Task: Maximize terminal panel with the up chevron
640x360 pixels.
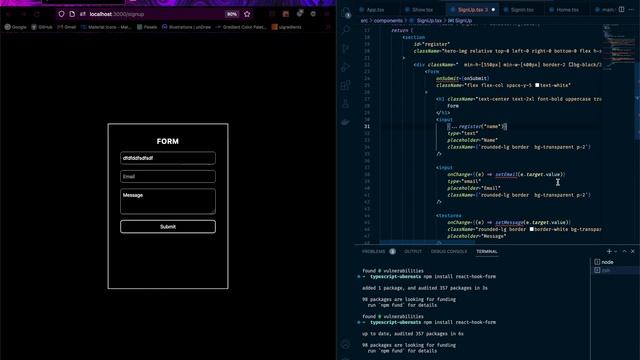Action: (x=624, y=251)
